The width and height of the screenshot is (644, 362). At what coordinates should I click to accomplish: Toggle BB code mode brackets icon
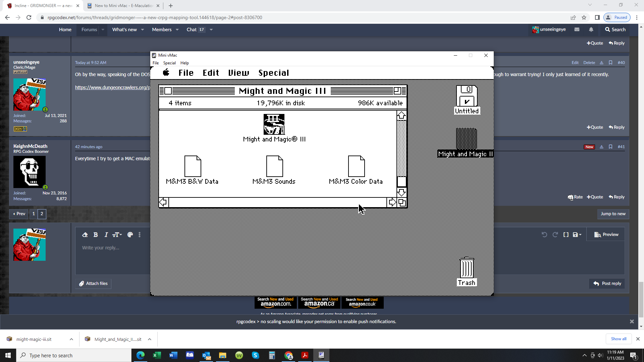pyautogui.click(x=566, y=235)
